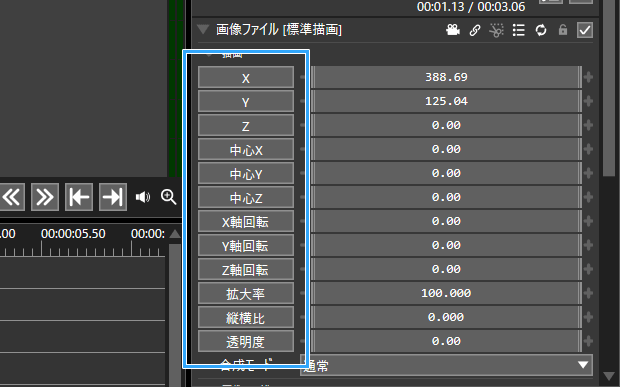Open the bulleted list icon in the 画像ファイル header

[x=518, y=30]
